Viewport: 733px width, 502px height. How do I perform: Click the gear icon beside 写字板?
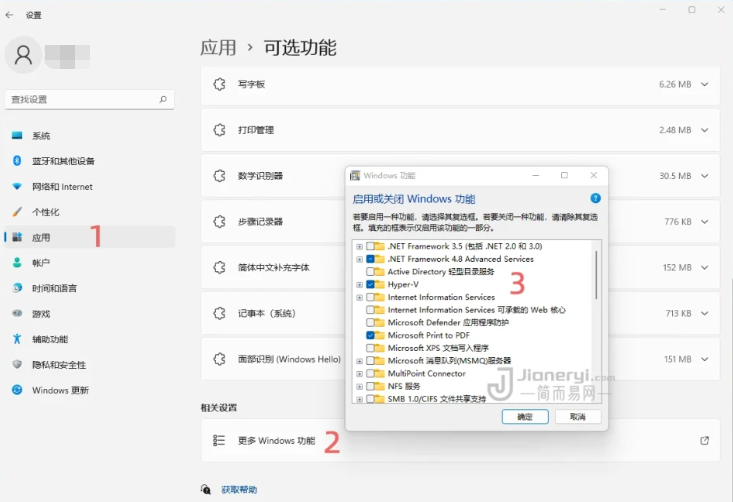pyautogui.click(x=219, y=84)
